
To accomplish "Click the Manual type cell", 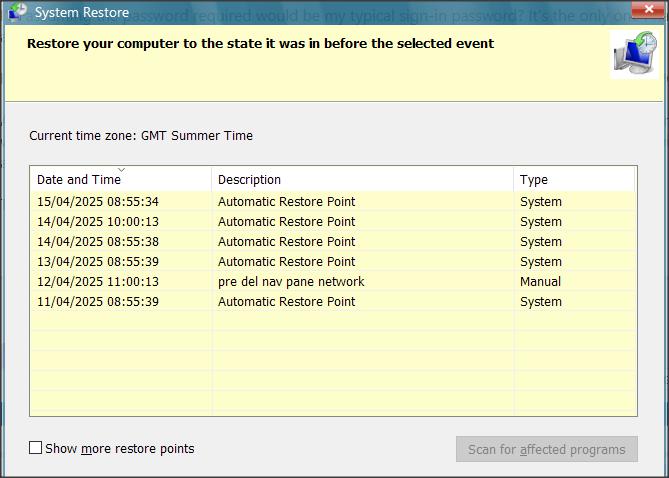I will click(x=540, y=282).
